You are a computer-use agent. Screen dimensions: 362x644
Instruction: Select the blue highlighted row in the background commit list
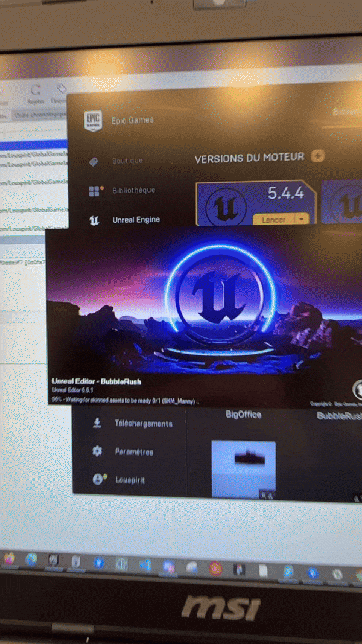pyautogui.click(x=33, y=145)
